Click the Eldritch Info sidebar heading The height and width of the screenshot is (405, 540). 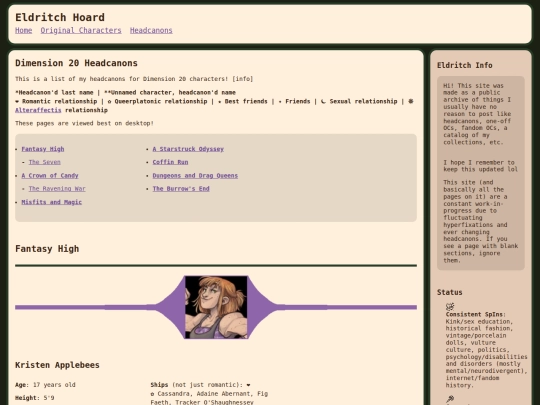465,65
